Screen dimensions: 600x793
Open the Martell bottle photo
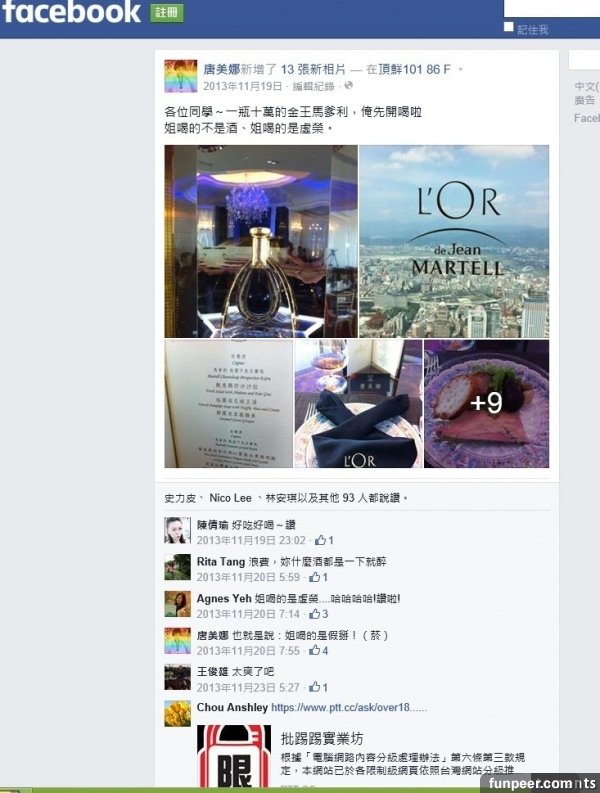pyautogui.click(x=261, y=241)
